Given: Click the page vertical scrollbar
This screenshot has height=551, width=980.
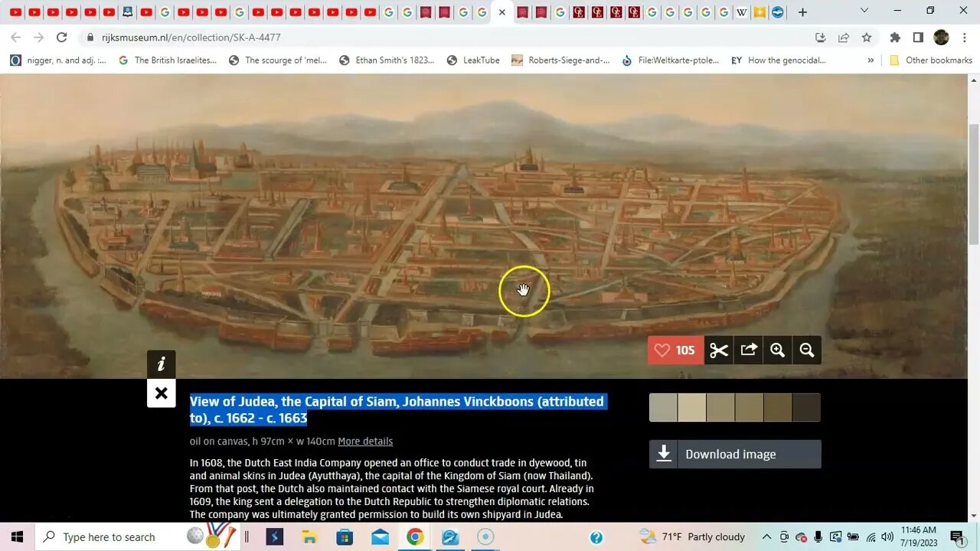Looking at the screenshot, I should 974,184.
